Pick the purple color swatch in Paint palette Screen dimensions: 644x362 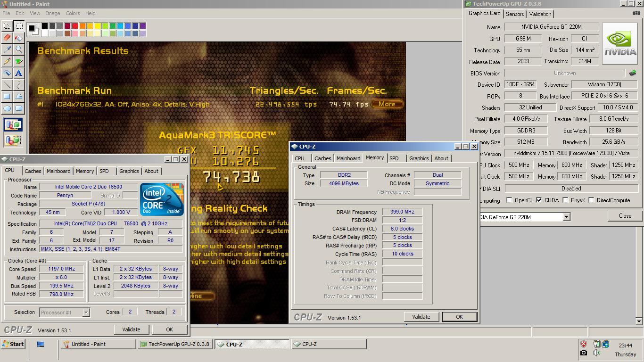coord(143,26)
